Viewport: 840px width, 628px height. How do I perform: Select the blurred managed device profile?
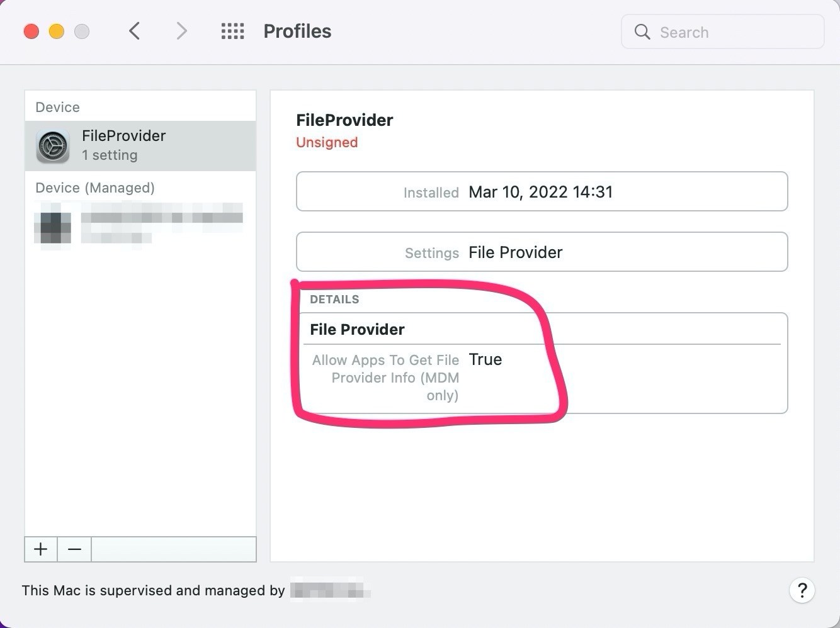point(161,224)
